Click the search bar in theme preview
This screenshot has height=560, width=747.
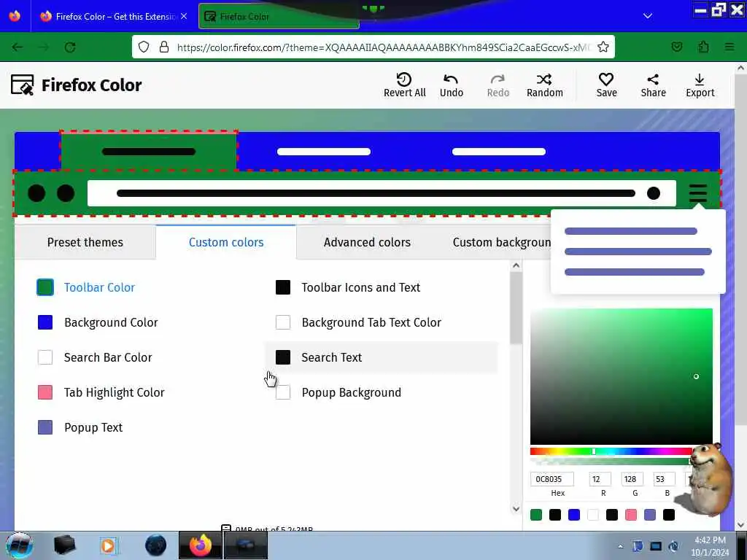(382, 193)
